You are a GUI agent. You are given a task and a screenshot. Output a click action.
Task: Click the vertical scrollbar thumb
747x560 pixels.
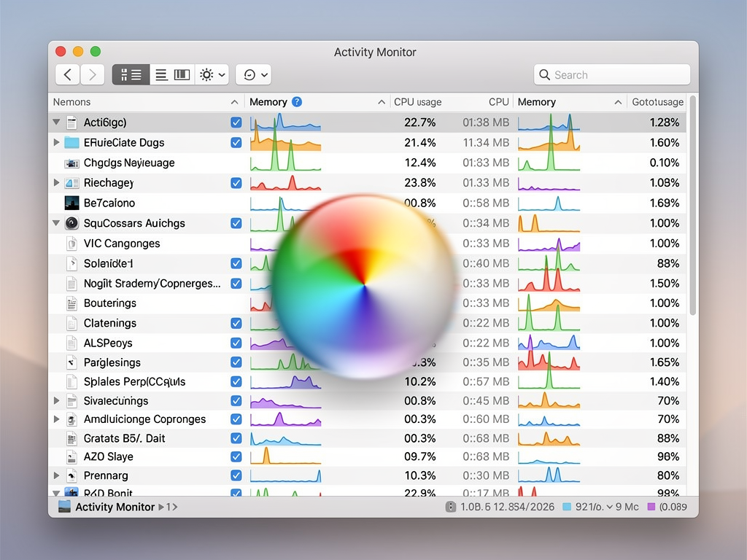[693, 206]
